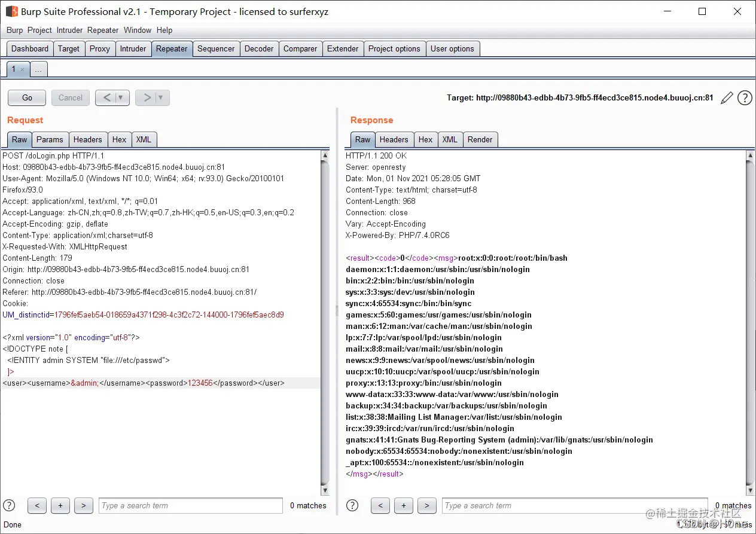Open Repeater help question mark icon
Viewport: 756px width, 534px height.
(x=745, y=98)
